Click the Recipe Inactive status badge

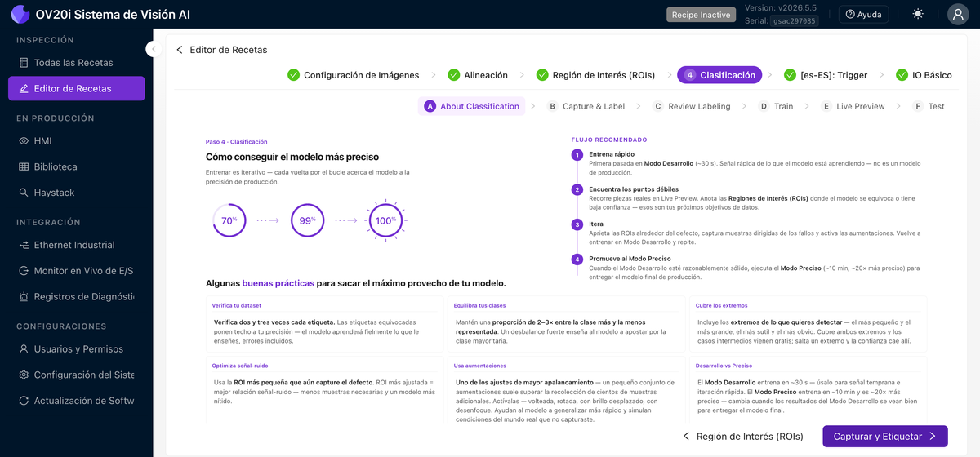[699, 15]
